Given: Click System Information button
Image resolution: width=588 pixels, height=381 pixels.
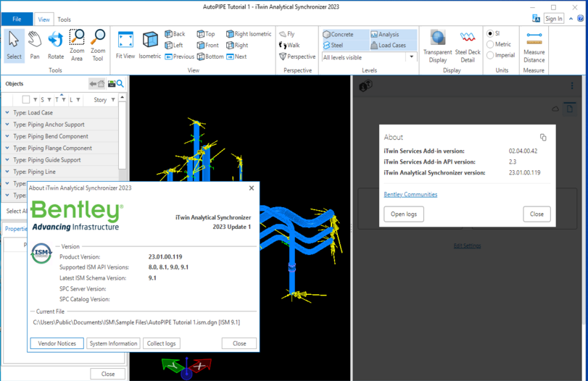Looking at the screenshot, I should coord(113,343).
